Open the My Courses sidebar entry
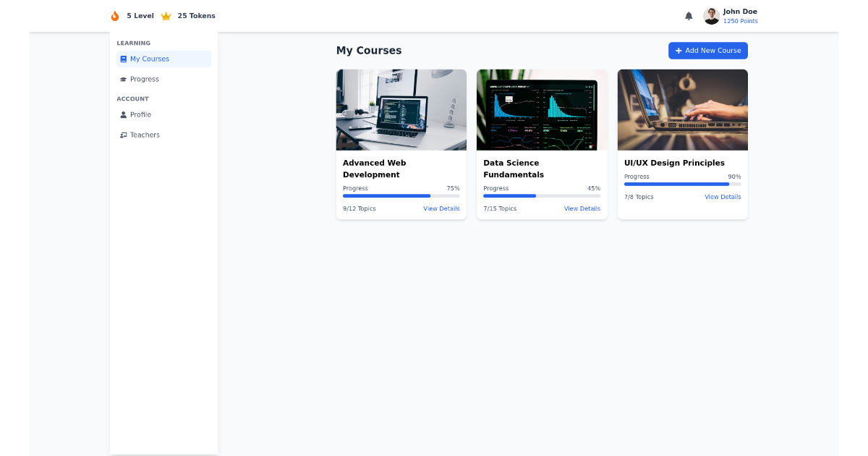Image resolution: width=868 pixels, height=456 pixels. click(x=148, y=59)
